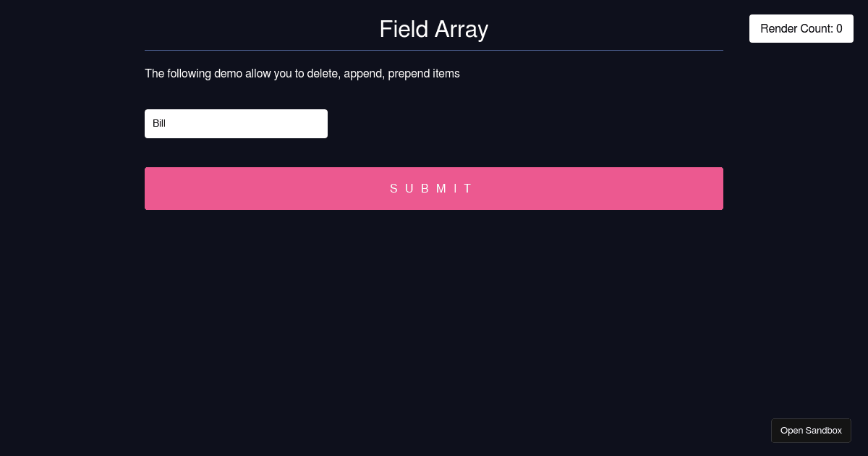Select the sentence about delete, append, prepend items
This screenshot has height=456, width=868.
(x=302, y=73)
